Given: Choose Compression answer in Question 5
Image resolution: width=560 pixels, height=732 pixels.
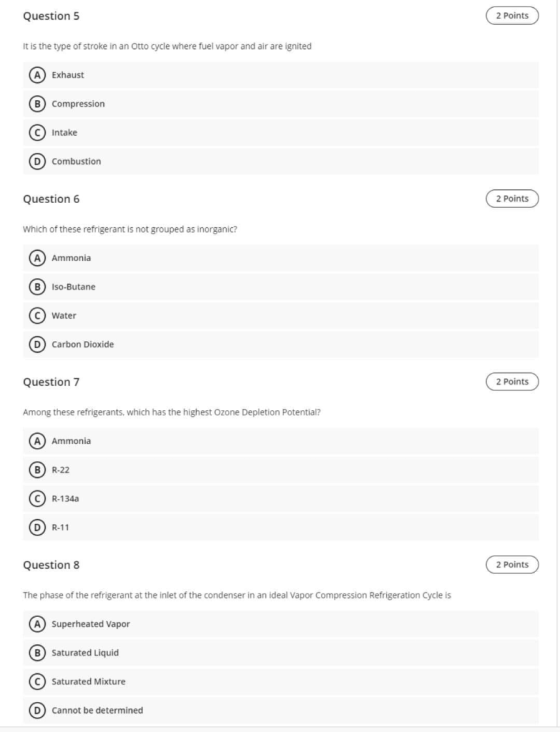Looking at the screenshot, I should click(281, 104).
